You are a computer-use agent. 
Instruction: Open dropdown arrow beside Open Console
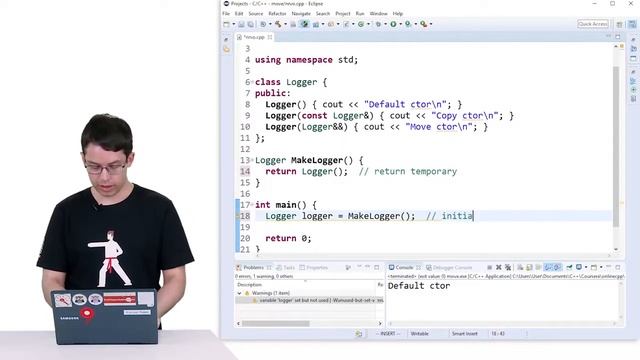[601, 267]
